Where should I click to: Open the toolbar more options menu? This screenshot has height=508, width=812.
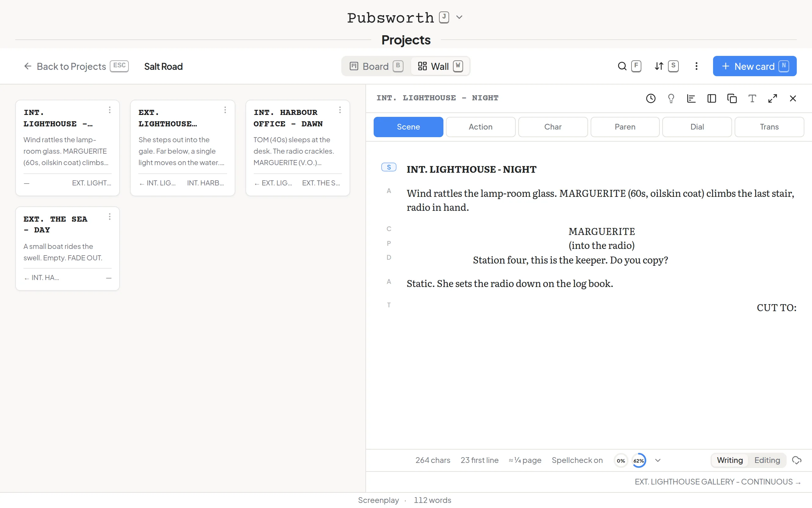[x=697, y=66]
